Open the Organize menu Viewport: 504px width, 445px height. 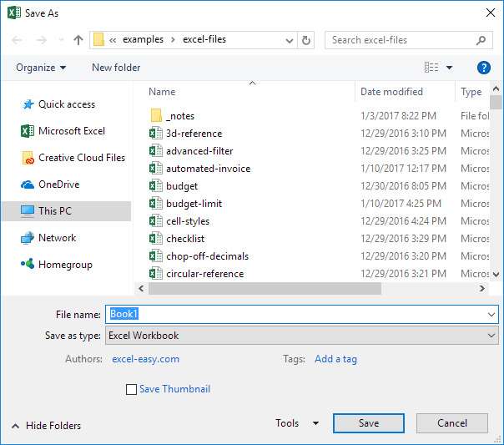(x=41, y=68)
